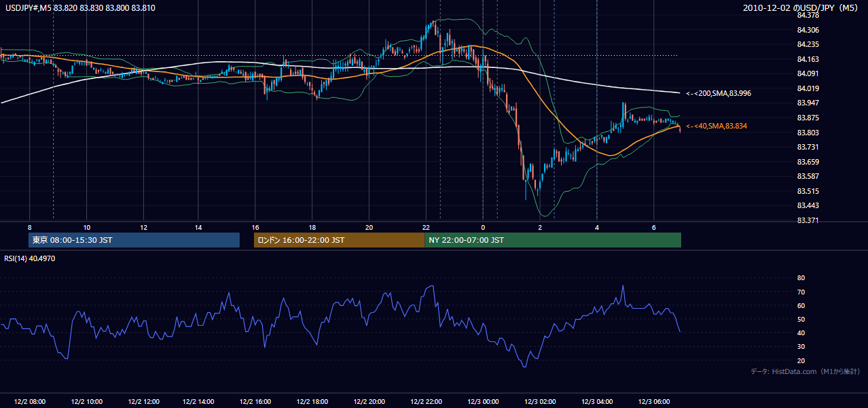Click the 83.515 price axis label
Viewport: 868px width, 408px height.
(808, 191)
